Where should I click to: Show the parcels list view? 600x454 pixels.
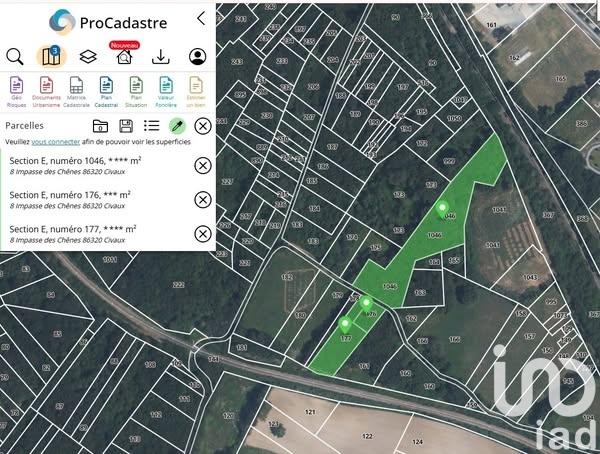(152, 126)
